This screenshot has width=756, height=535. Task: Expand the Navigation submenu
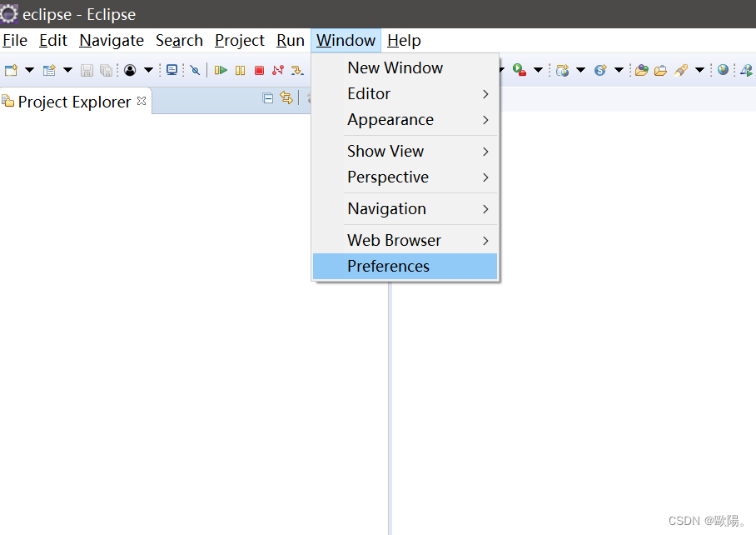click(x=405, y=209)
